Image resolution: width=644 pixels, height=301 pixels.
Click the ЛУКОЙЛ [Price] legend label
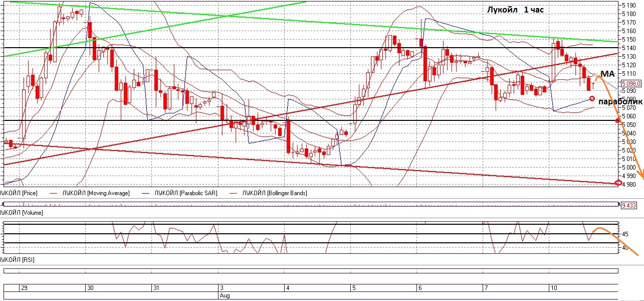click(19, 193)
